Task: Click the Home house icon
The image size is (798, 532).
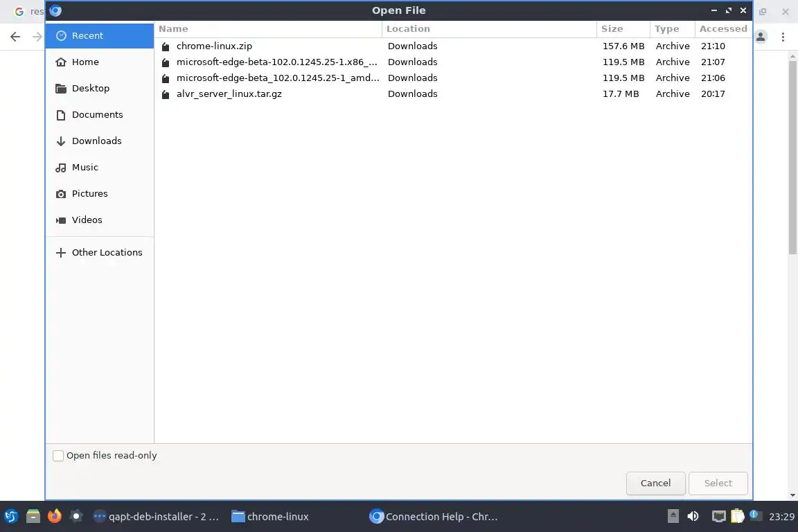Action: (61, 62)
